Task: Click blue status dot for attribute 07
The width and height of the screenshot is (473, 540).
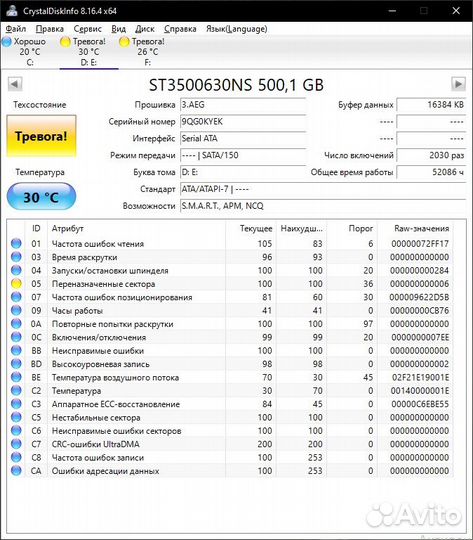Action: point(16,297)
